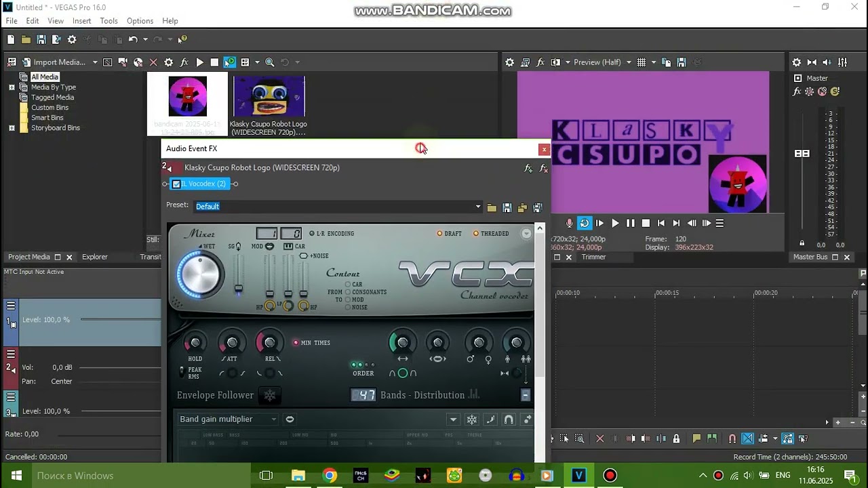
Task: Open Google Chrome from the taskbar
Action: 330,476
